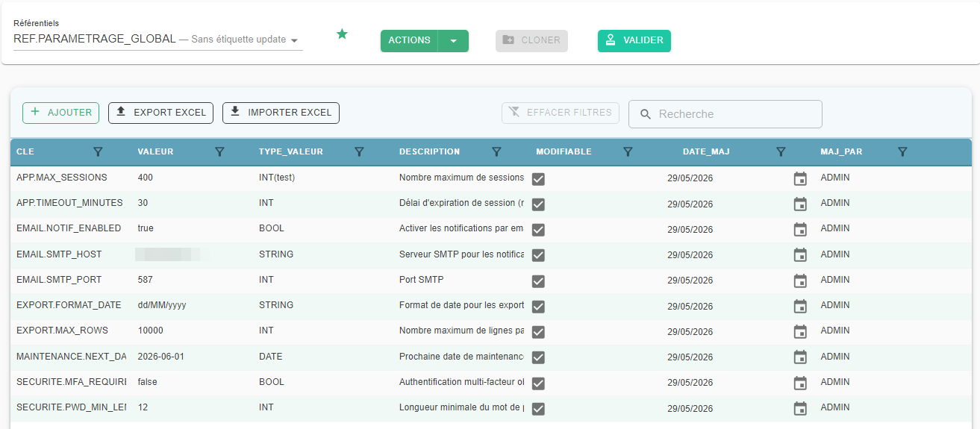Click the TYPE_VALEUR column header
980x429 pixels.
[x=291, y=151]
